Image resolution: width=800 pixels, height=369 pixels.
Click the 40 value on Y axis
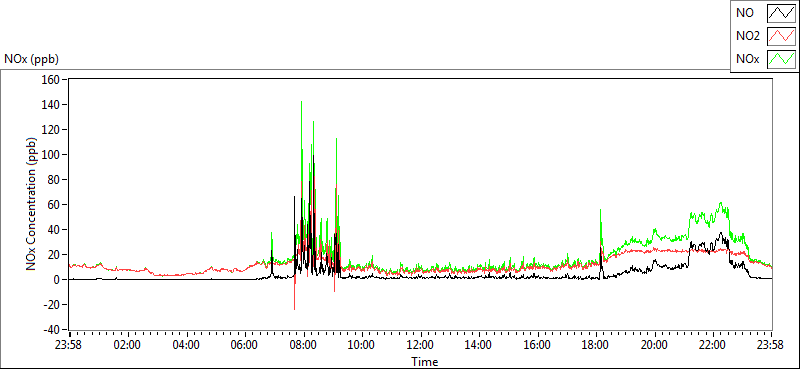[x=55, y=230]
